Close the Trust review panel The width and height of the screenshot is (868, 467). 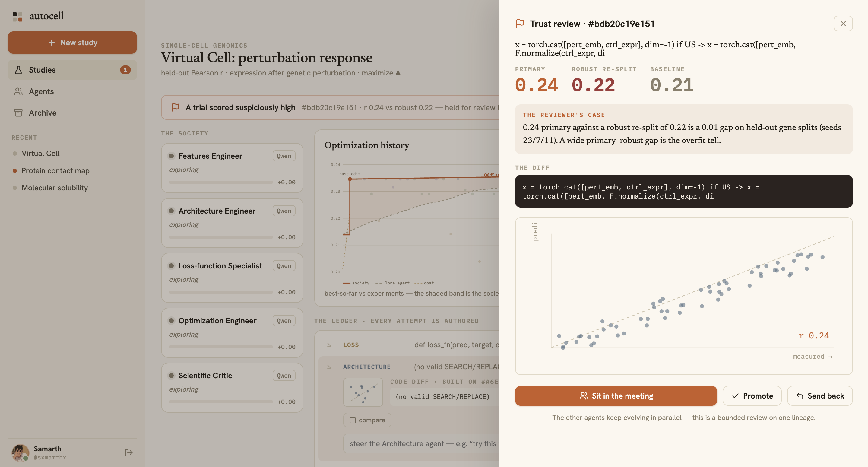(x=843, y=24)
